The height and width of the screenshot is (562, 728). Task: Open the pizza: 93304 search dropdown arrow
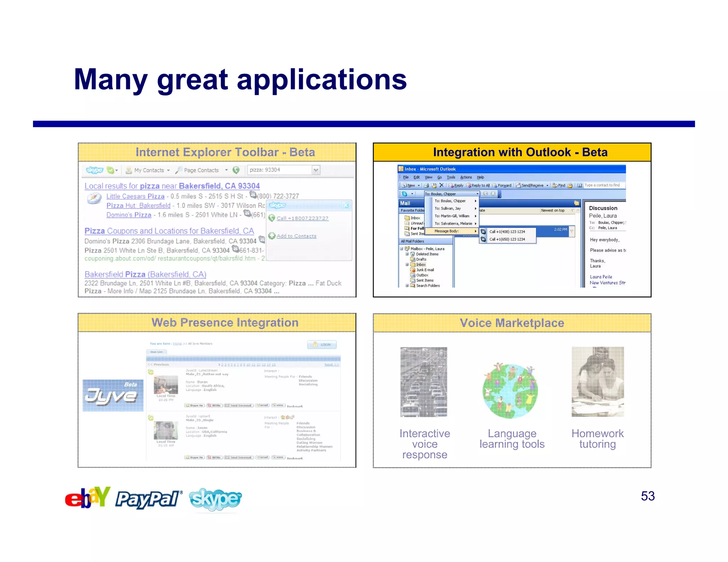click(316, 170)
